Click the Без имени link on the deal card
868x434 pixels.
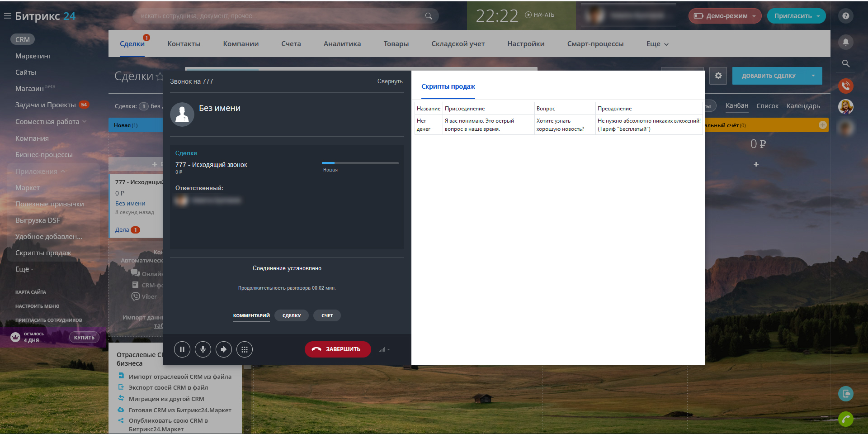tap(130, 203)
